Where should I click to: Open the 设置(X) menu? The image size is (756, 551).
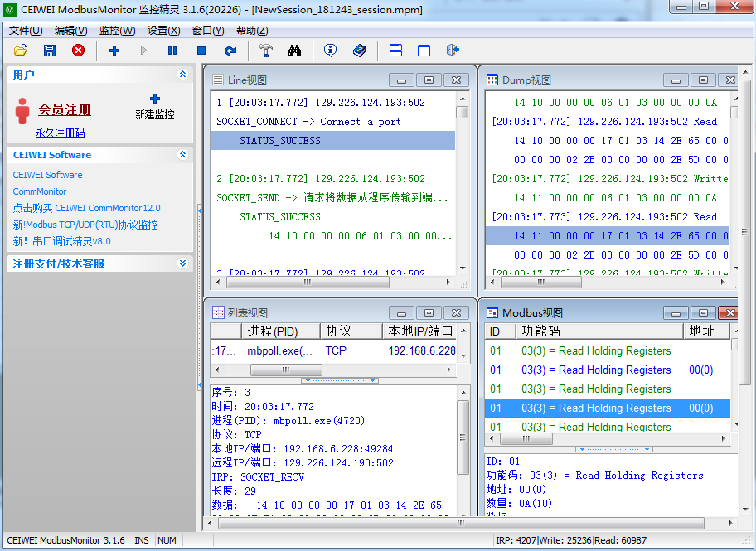[x=163, y=31]
